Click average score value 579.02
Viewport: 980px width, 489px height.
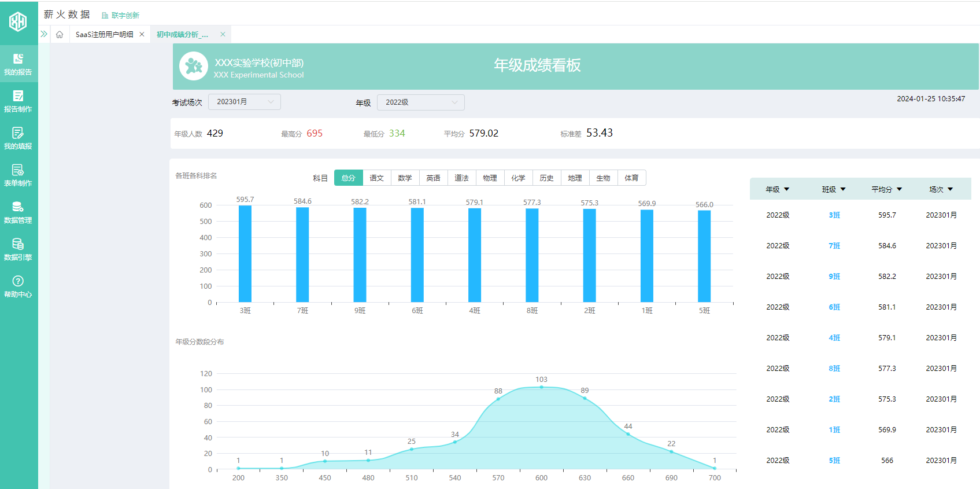pyautogui.click(x=484, y=133)
